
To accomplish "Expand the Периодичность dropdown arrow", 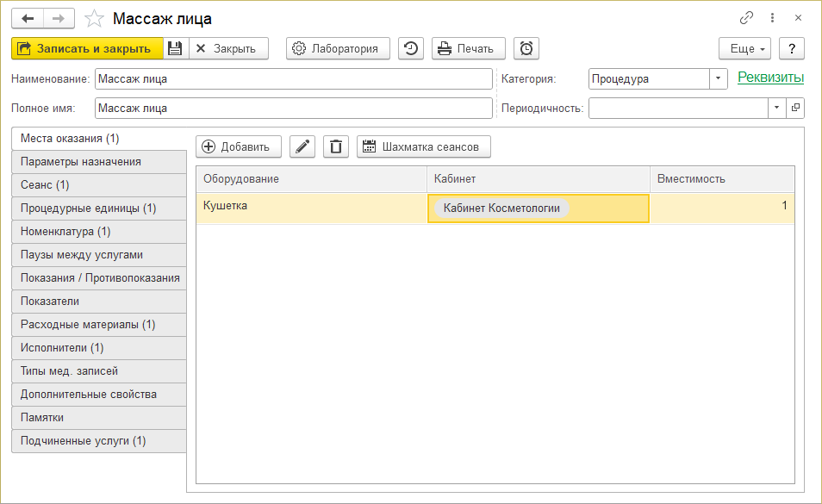I will pyautogui.click(x=776, y=108).
